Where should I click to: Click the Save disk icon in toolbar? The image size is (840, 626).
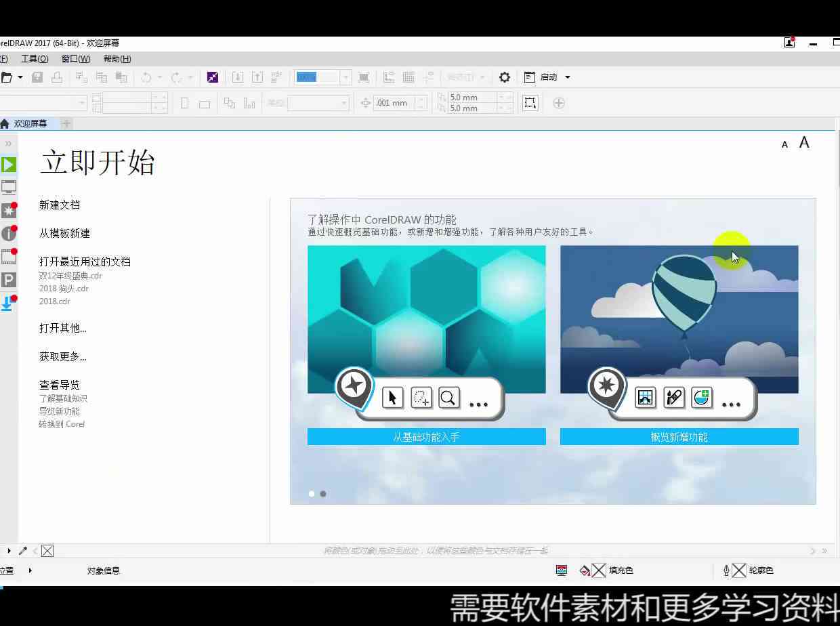(38, 77)
